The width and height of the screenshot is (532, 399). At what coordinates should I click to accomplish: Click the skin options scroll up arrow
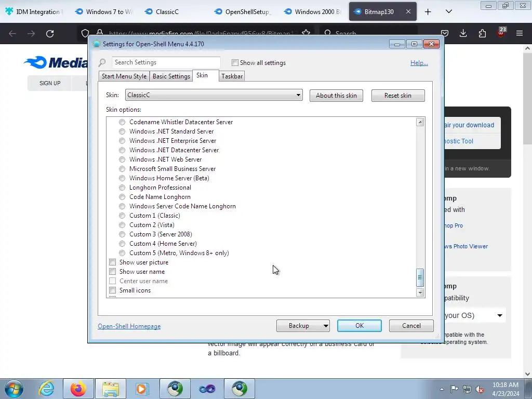pyautogui.click(x=420, y=122)
